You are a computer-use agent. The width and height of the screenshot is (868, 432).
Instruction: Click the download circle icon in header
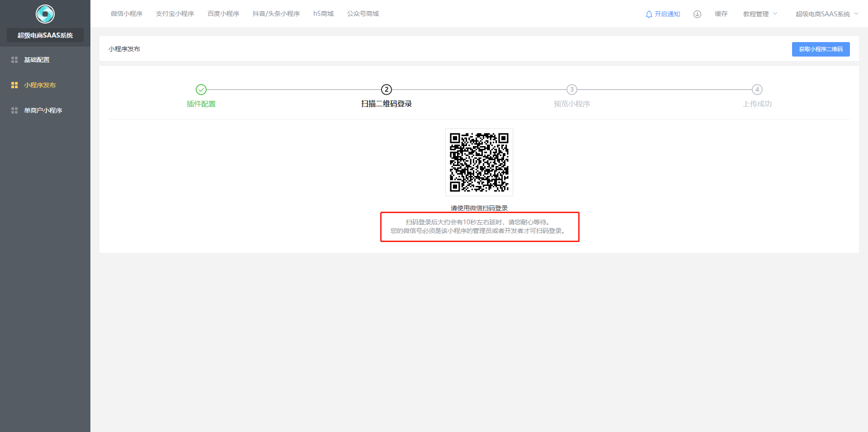[x=697, y=14]
